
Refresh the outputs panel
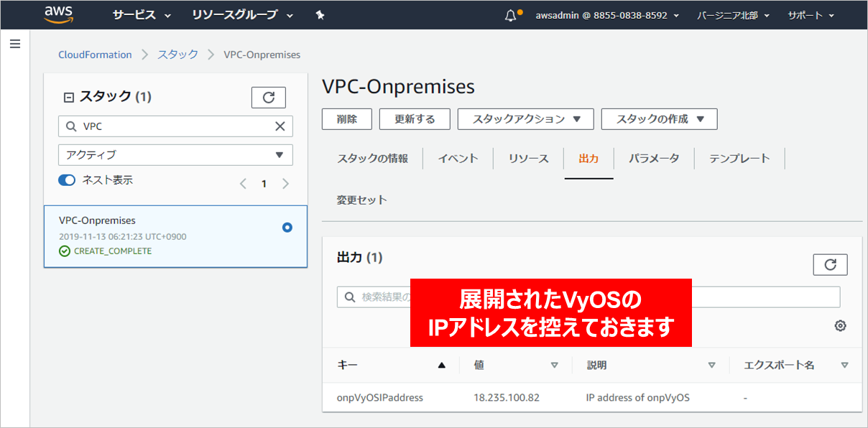[x=830, y=265]
